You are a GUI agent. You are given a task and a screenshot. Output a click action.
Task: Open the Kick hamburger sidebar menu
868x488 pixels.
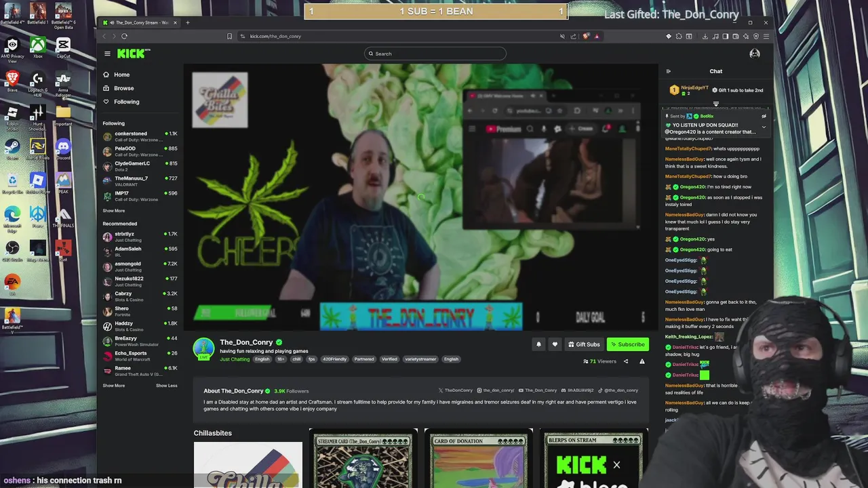[107, 54]
